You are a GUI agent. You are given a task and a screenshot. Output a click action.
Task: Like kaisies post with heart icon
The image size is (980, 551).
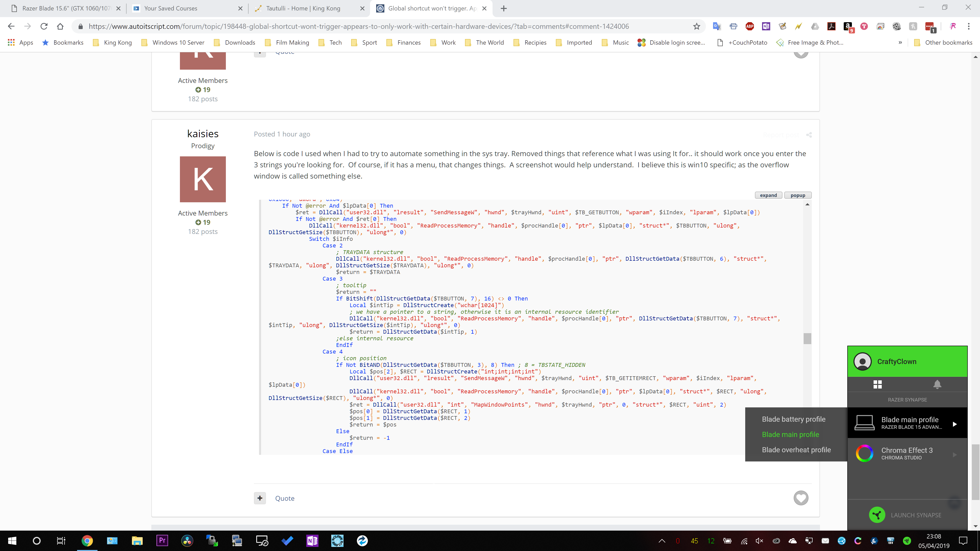point(801,498)
